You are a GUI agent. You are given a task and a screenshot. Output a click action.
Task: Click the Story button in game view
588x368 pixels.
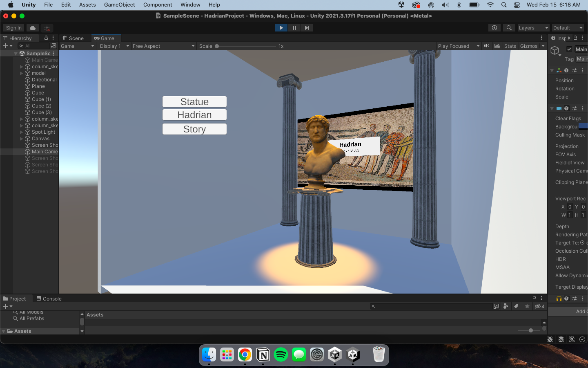(194, 129)
